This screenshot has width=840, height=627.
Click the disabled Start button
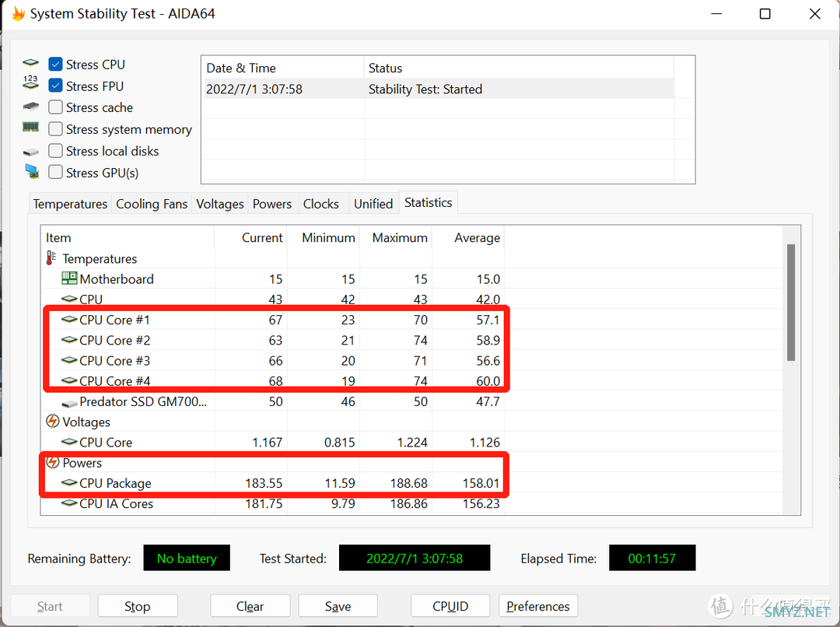pos(50,606)
